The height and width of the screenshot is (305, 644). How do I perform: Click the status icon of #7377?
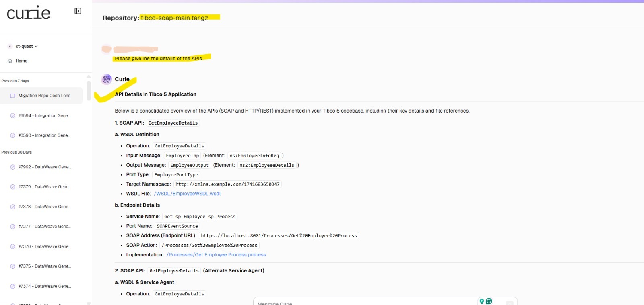coord(13,227)
